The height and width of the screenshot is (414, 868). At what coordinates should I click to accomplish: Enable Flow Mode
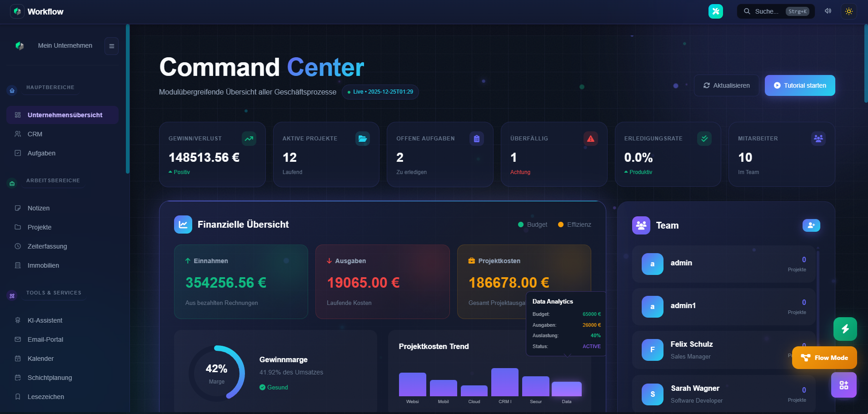point(824,358)
